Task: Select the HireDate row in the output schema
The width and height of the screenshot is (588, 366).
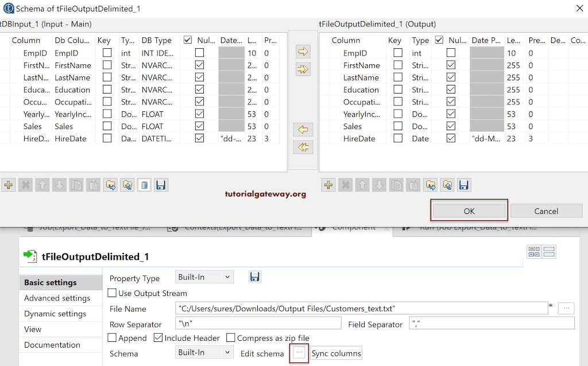Action: point(359,138)
